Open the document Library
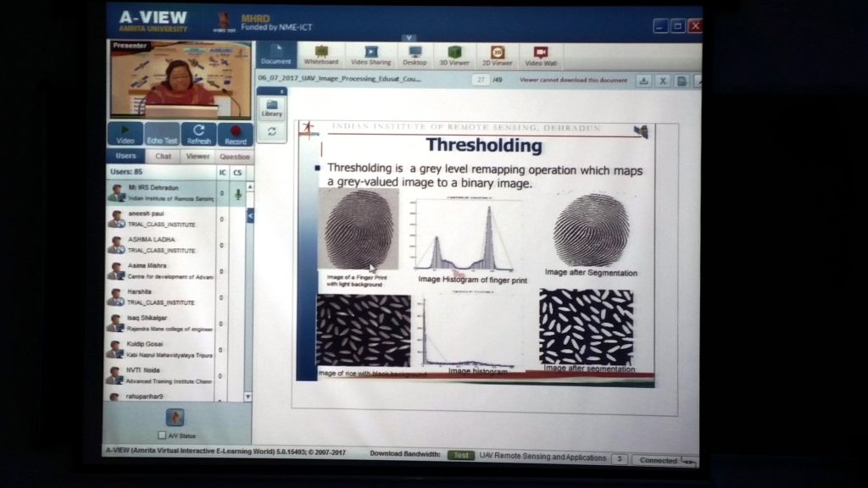This screenshot has height=488, width=868. point(272,108)
